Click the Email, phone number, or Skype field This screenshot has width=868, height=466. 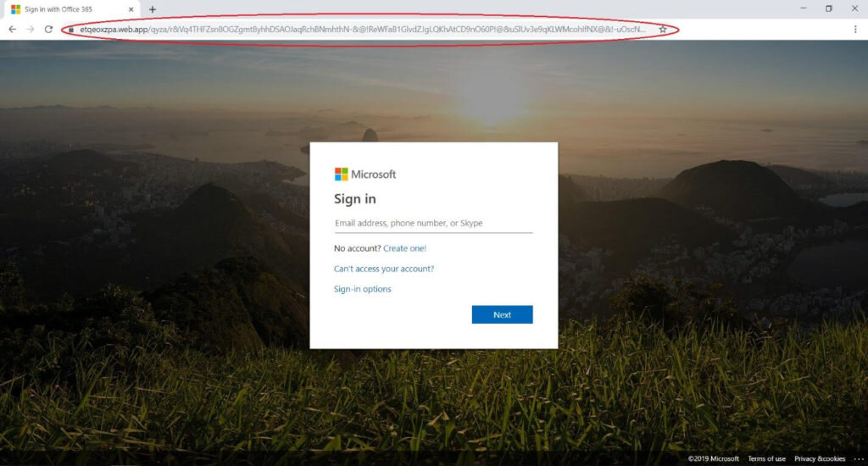point(433,223)
